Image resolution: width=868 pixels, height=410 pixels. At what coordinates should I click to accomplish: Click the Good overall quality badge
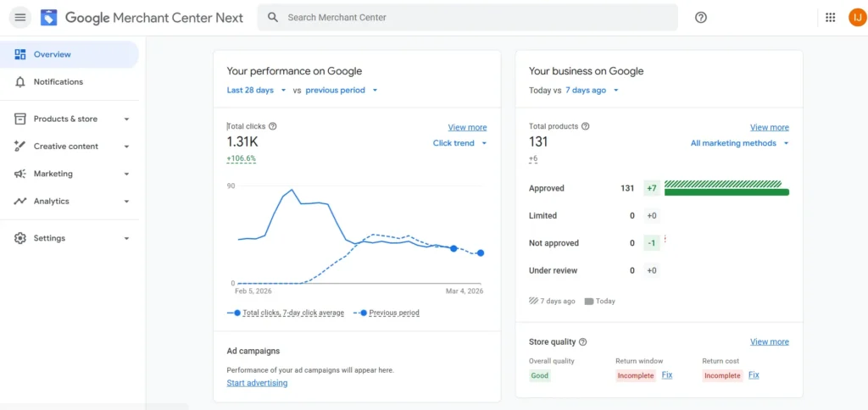click(540, 376)
